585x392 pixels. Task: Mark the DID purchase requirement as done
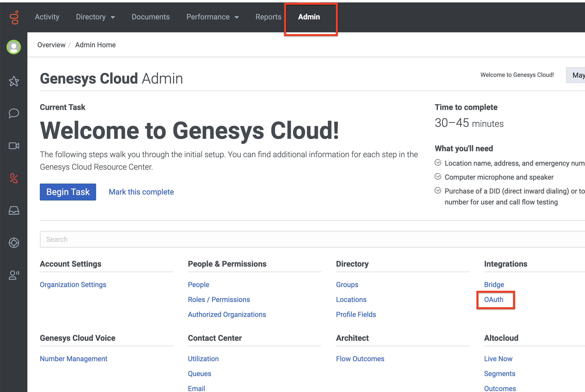(x=438, y=190)
